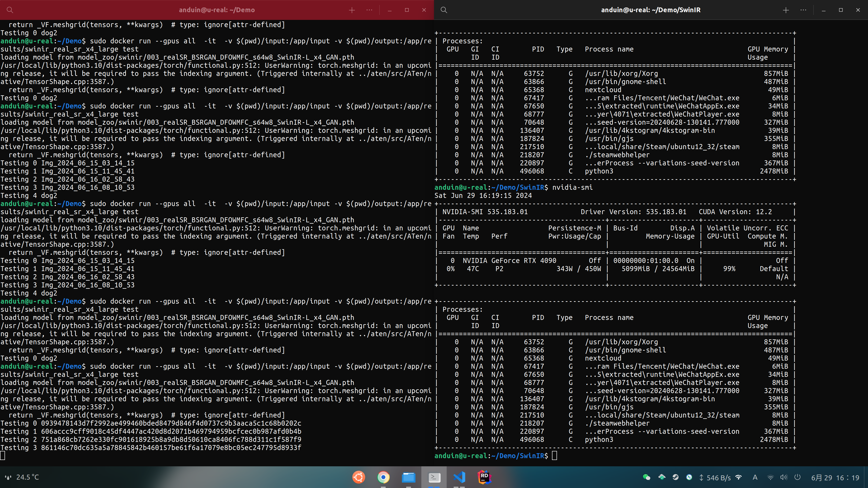Click the power button in system tray
This screenshot has width=868, height=488.
point(797,477)
